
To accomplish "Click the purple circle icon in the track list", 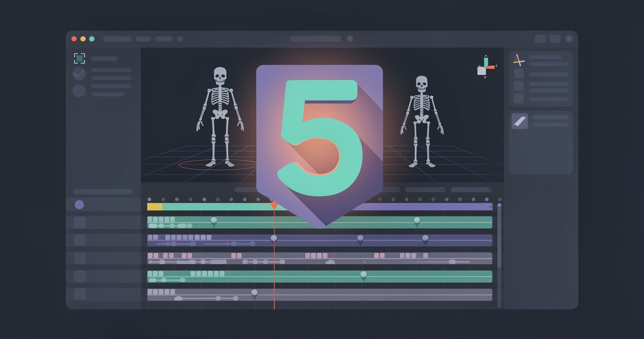I will (79, 204).
